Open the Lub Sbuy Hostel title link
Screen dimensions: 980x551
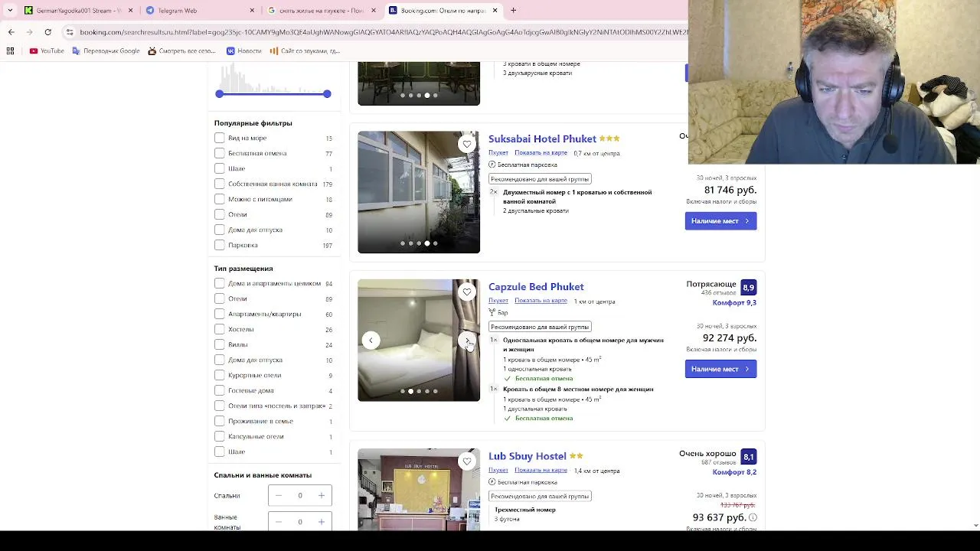528,456
